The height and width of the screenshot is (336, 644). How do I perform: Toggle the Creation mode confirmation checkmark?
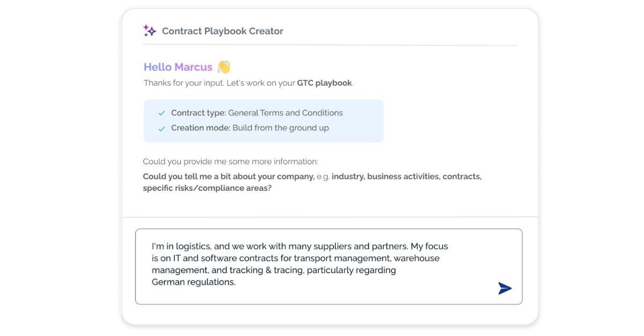162,128
